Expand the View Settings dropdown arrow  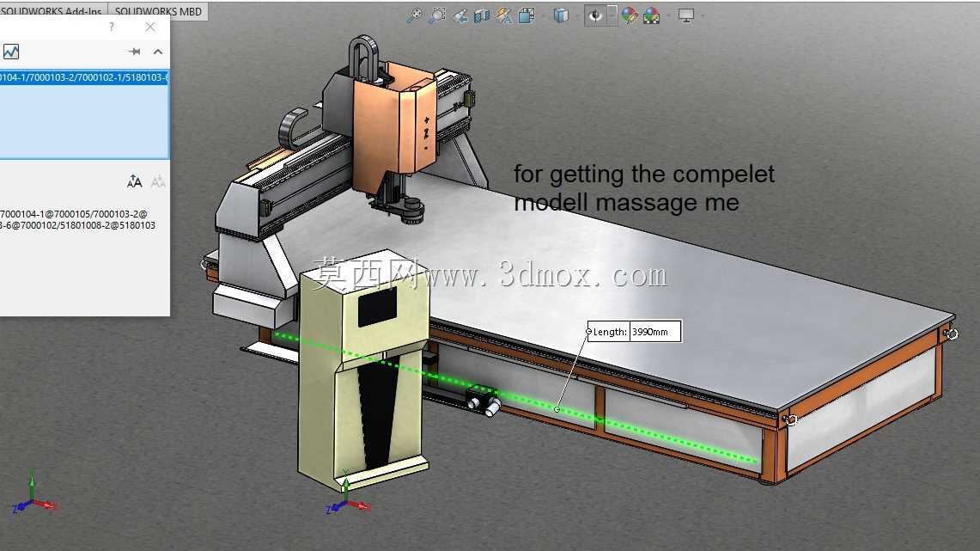tap(703, 15)
